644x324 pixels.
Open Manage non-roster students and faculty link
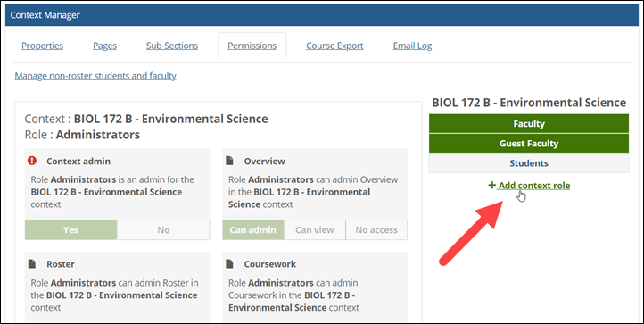point(95,76)
